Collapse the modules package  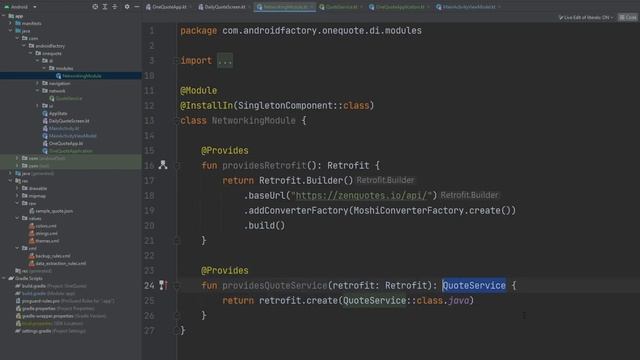(44, 68)
